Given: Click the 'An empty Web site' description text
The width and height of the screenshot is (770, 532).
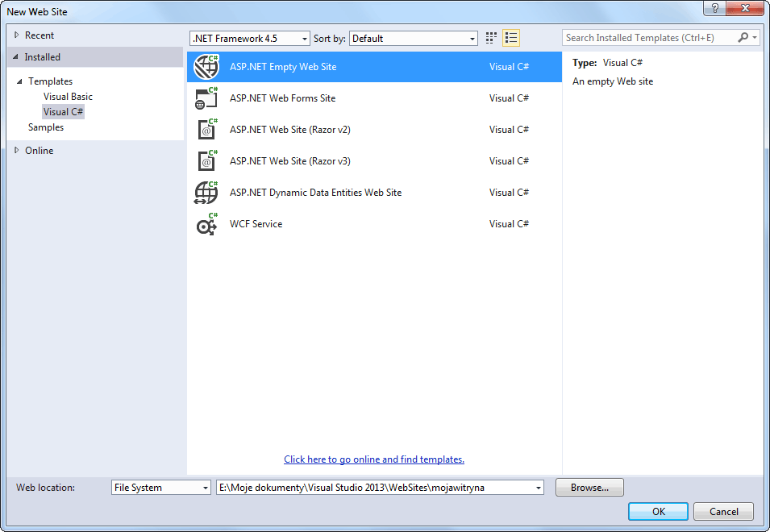Looking at the screenshot, I should 613,81.
